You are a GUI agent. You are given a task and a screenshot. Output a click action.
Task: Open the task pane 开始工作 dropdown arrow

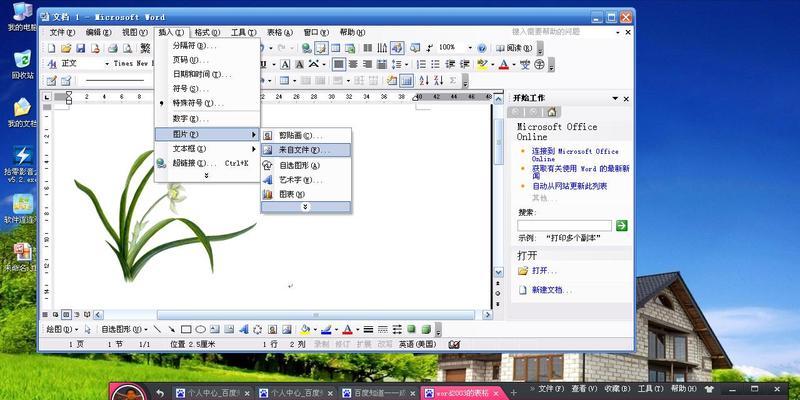coord(615,98)
